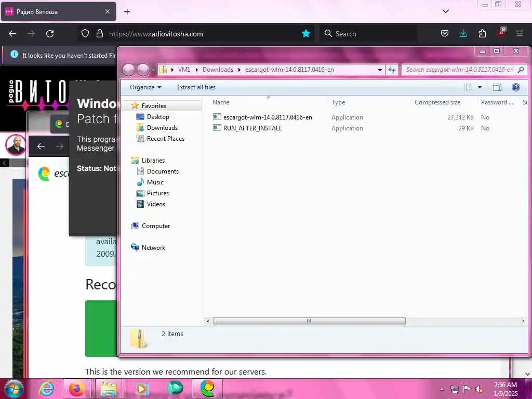The height and width of the screenshot is (399, 532).
Task: Open Windows Explorer taskbar icon
Action: click(x=108, y=389)
